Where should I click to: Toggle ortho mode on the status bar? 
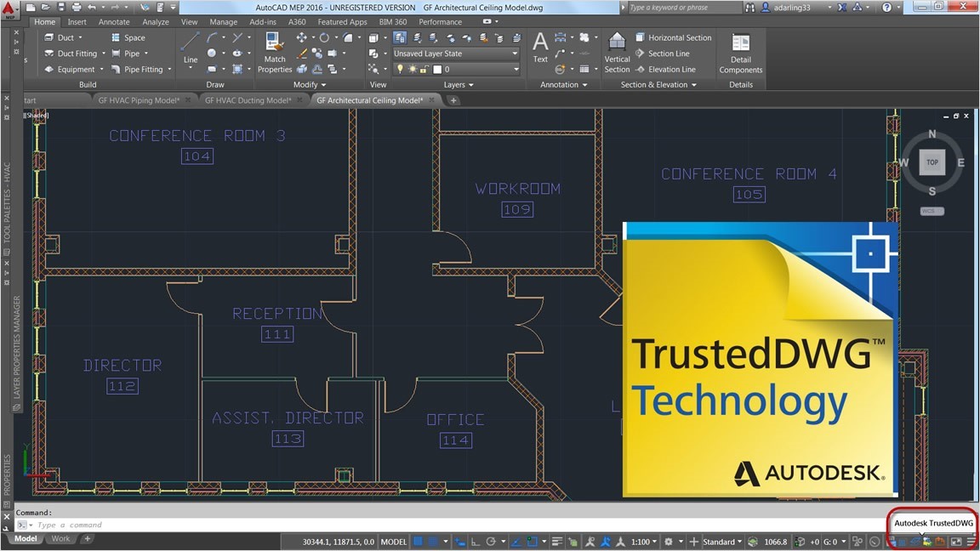(476, 542)
